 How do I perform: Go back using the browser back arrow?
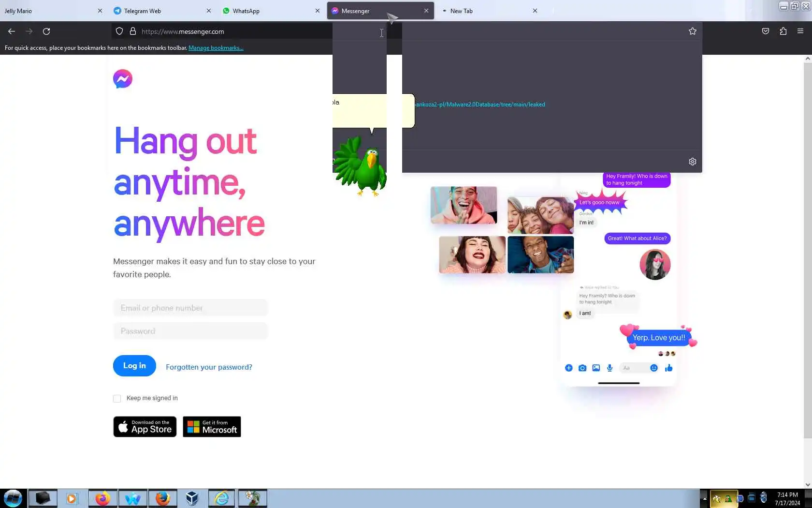tap(12, 31)
